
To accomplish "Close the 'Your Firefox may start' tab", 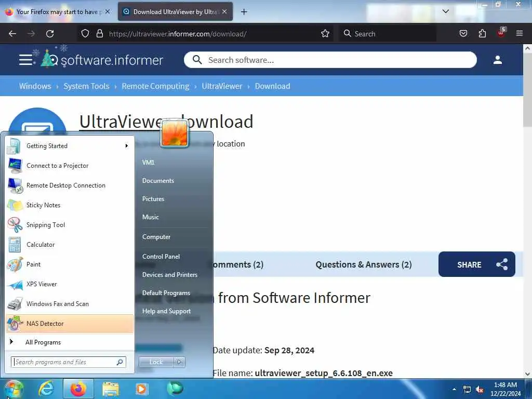I will pyautogui.click(x=108, y=11).
